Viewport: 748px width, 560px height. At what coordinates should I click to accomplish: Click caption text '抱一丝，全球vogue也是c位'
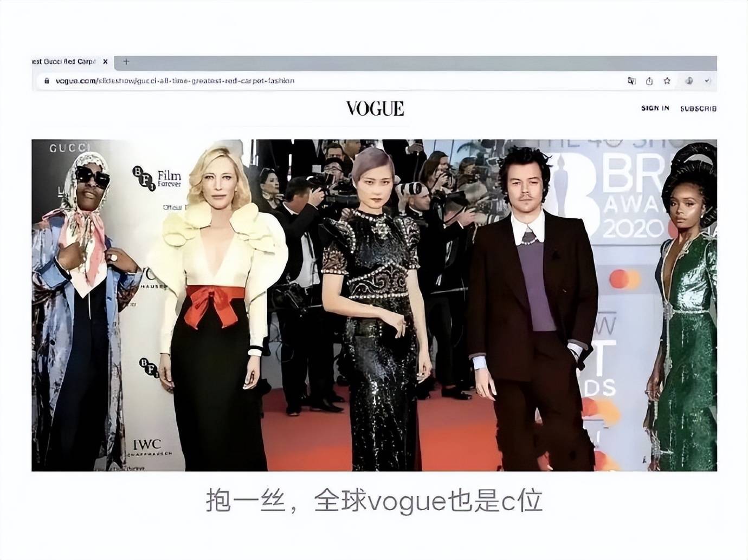(374, 501)
